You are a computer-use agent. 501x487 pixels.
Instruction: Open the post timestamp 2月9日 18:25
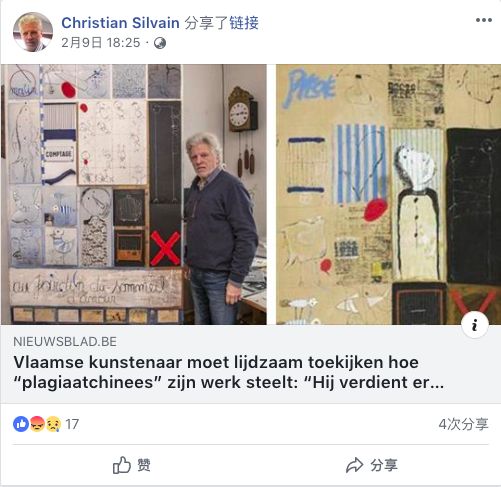point(101,43)
